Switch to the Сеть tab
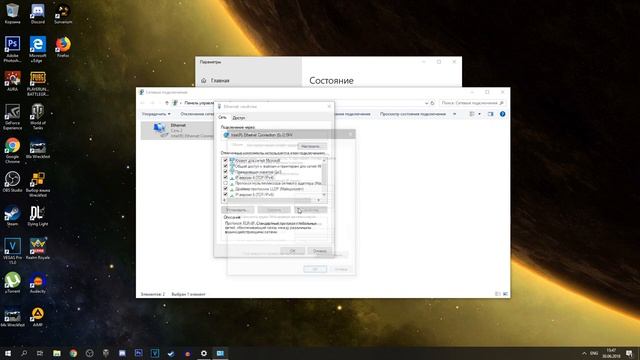The height and width of the screenshot is (360, 640). [x=222, y=118]
